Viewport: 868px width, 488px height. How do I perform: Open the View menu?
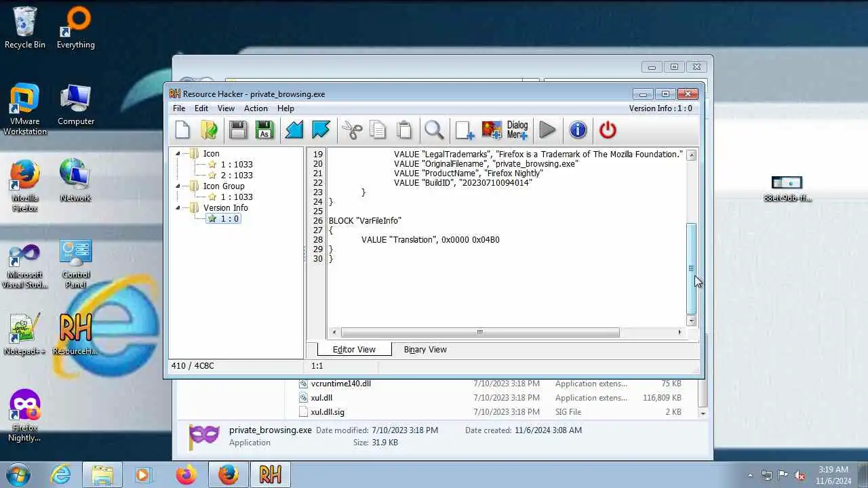coord(226,108)
